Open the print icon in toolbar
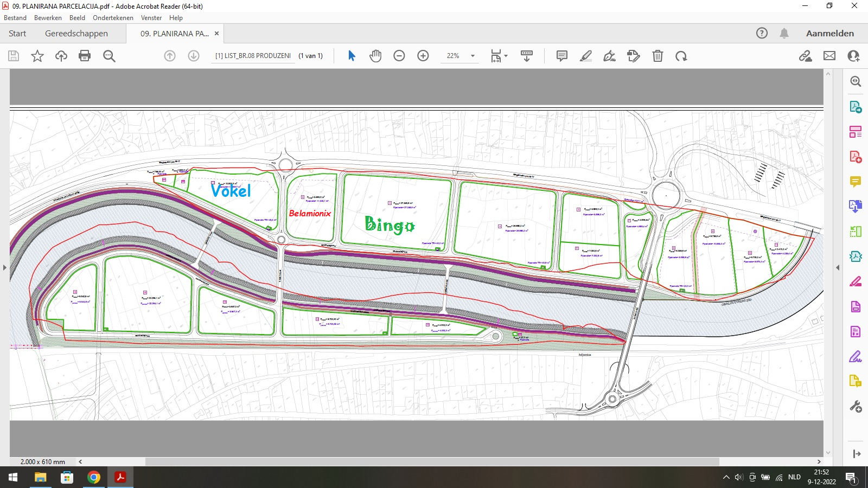868x488 pixels. (x=85, y=56)
